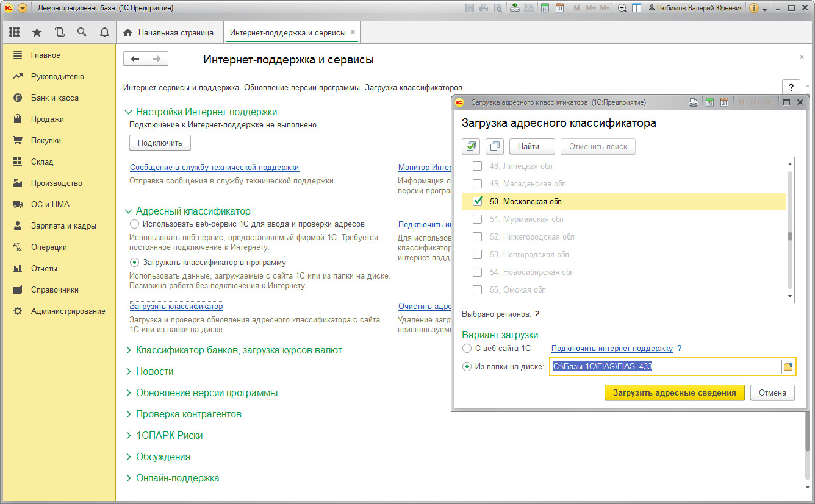The image size is (815, 504).
Task: Open 'Продажи' sidebar section
Action: pos(48,119)
